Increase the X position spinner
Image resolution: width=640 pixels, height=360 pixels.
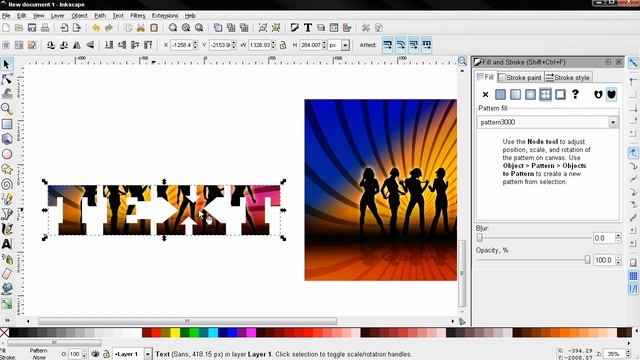195,43
